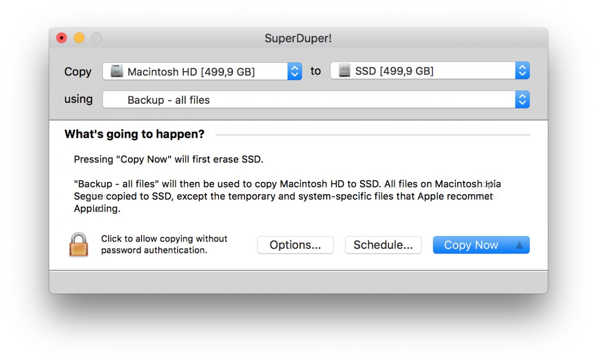The image size is (597, 364).
Task: Click the gray zoom window button
Action: coord(96,38)
